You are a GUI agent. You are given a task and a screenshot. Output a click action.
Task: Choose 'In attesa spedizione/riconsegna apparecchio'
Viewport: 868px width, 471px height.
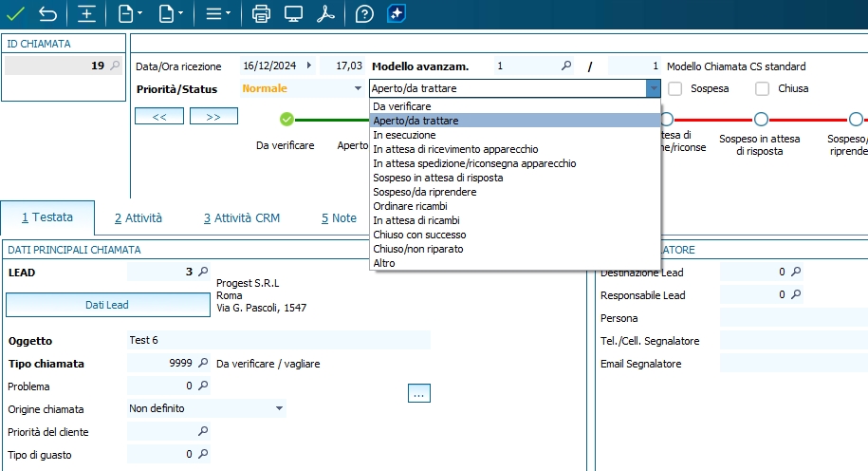[515, 163]
